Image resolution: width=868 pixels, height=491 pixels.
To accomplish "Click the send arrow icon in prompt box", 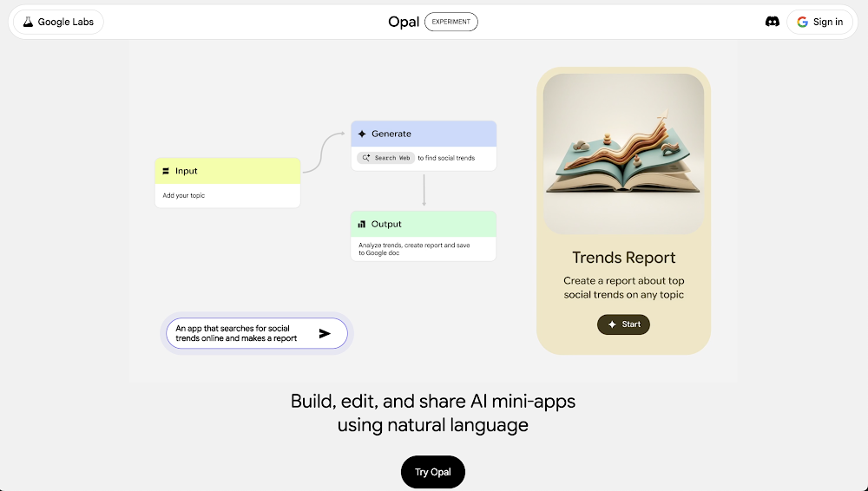I will click(325, 333).
